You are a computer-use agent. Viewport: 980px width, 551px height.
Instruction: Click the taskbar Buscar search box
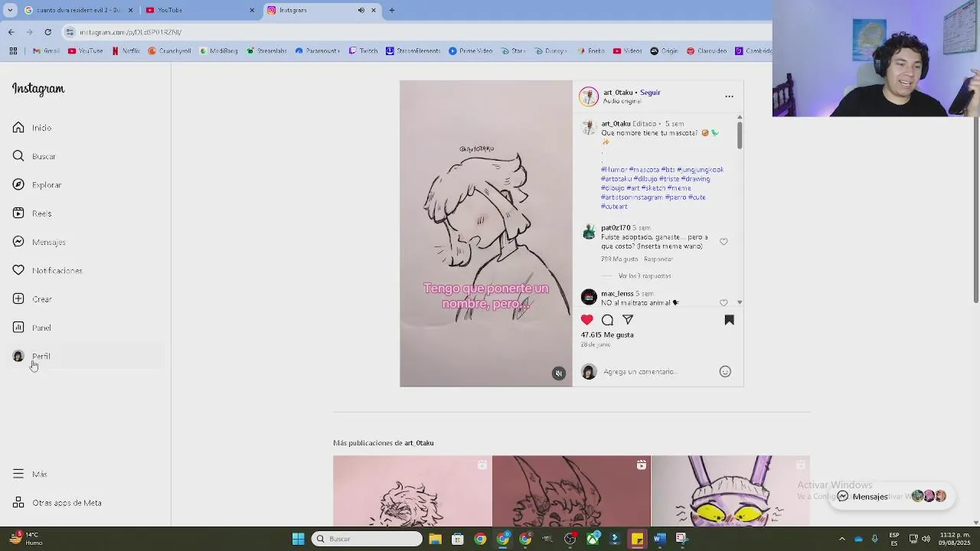click(367, 539)
